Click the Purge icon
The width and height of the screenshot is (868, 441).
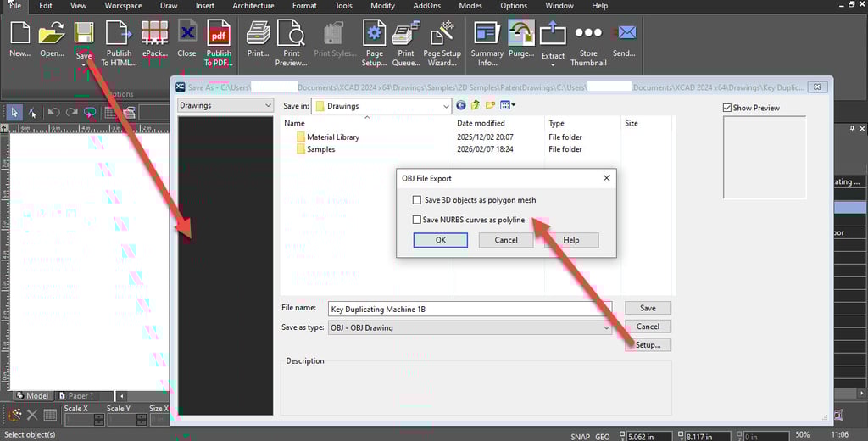click(521, 33)
